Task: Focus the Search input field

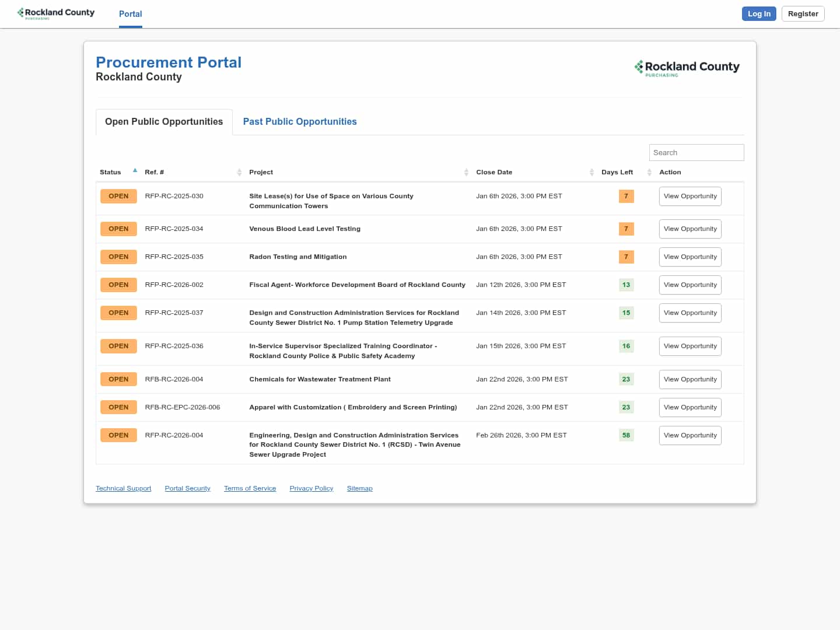Action: point(696,153)
